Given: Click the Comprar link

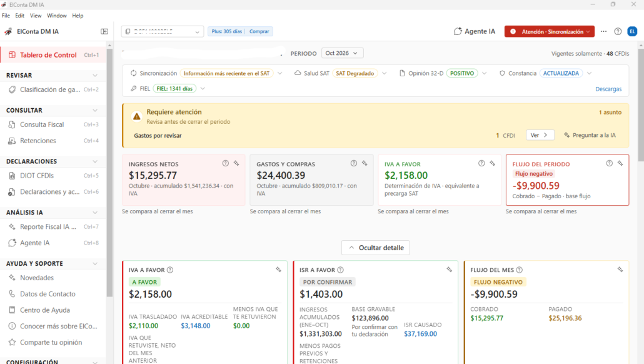Looking at the screenshot, I should coord(259,31).
